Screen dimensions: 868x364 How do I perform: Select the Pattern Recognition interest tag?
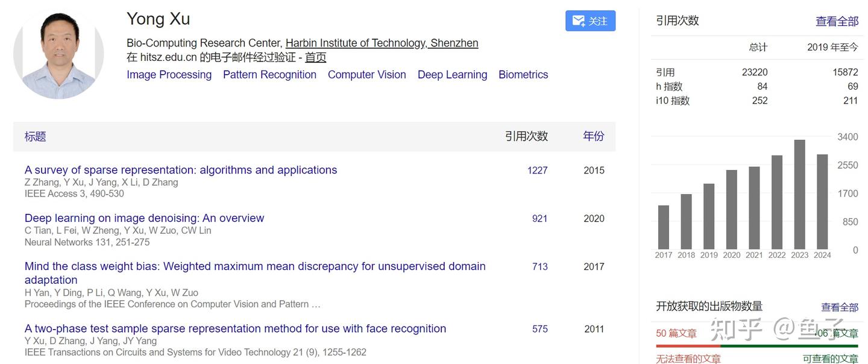(x=269, y=75)
